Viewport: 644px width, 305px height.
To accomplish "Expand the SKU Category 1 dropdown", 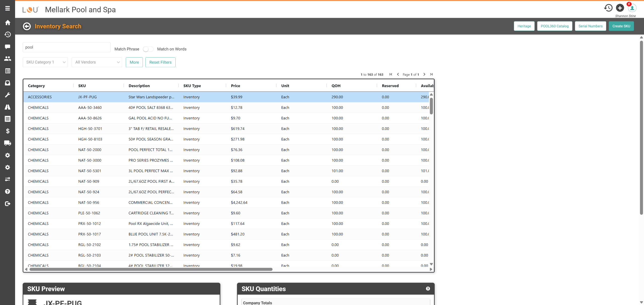I will pos(45,62).
